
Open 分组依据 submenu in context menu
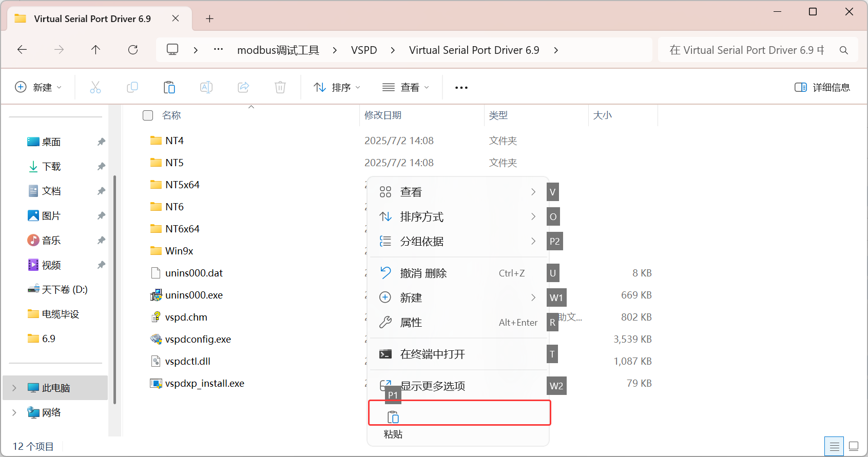(x=459, y=241)
